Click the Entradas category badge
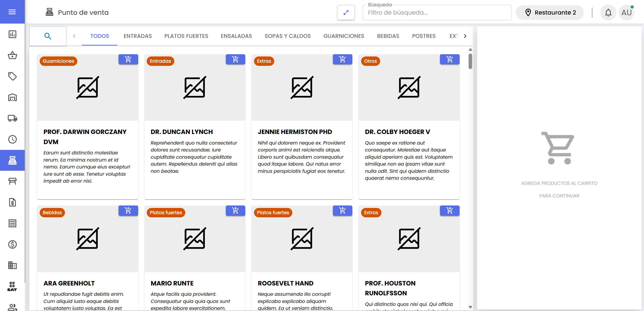This screenshot has height=311, width=644. pyautogui.click(x=160, y=61)
